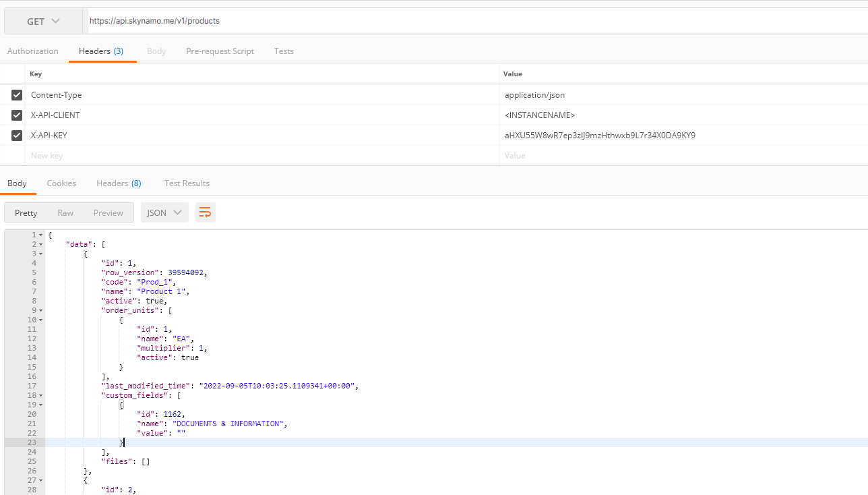The image size is (868, 495).
Task: Open the Pre-request Script tab
Action: point(220,51)
